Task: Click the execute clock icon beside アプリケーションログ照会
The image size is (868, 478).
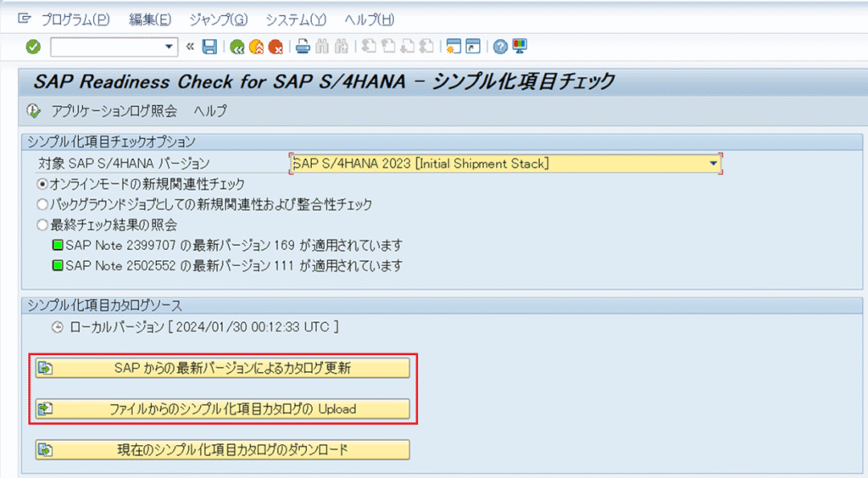Action: click(x=34, y=111)
